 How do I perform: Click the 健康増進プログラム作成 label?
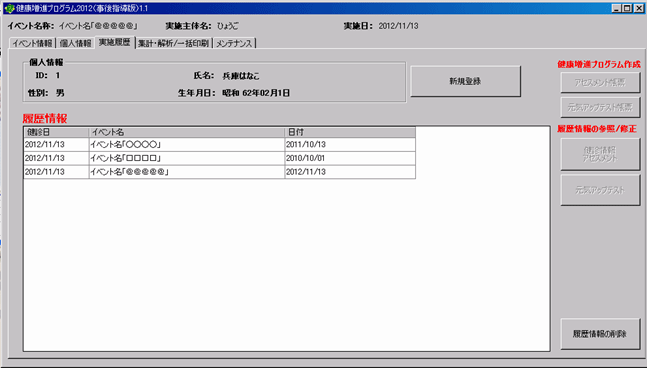(x=599, y=64)
